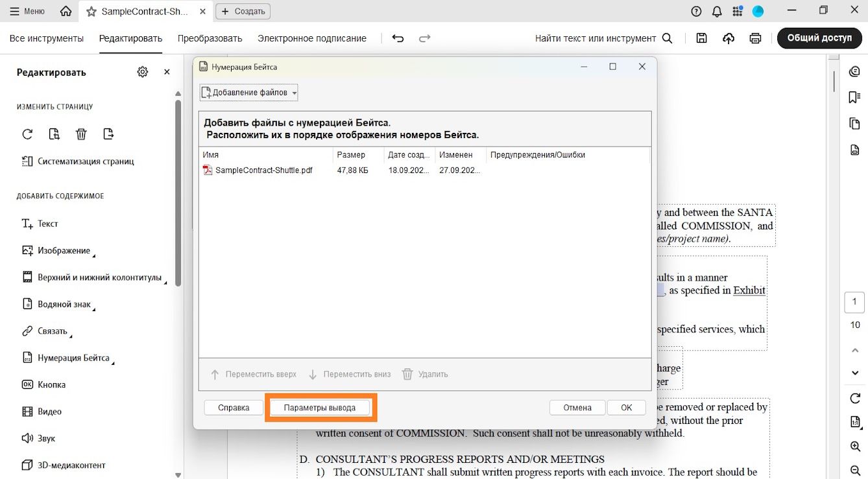Screen dimensions: 868x479
Task: Open the Преобразовать tab
Action: click(x=210, y=38)
